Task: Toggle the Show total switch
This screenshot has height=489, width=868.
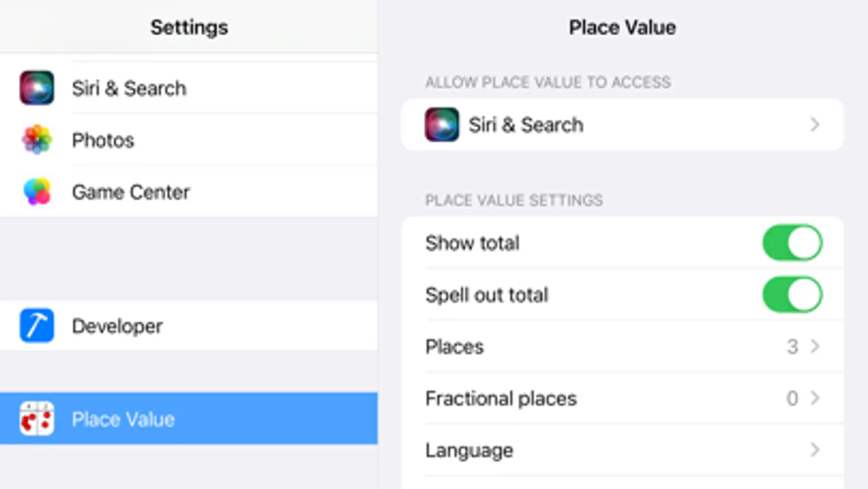Action: point(792,243)
